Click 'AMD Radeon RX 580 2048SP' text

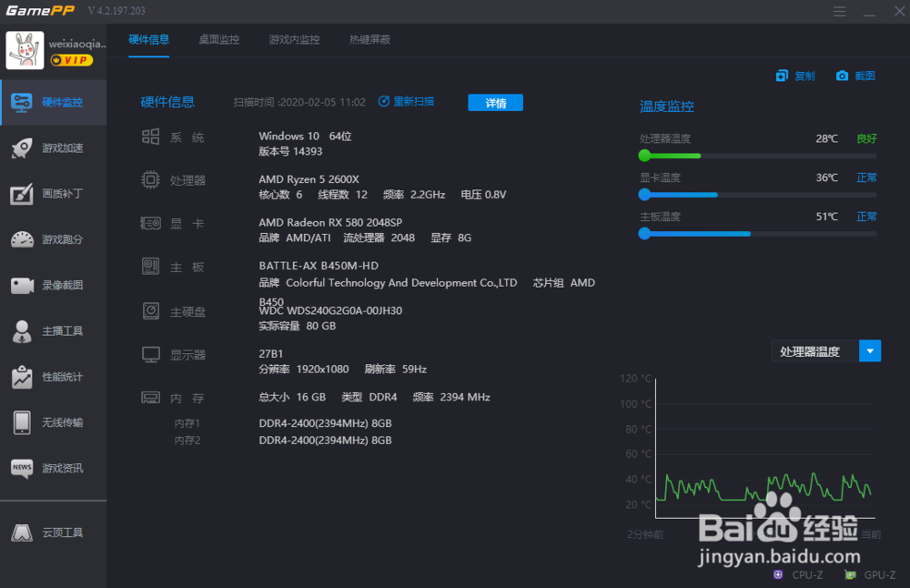click(x=330, y=222)
